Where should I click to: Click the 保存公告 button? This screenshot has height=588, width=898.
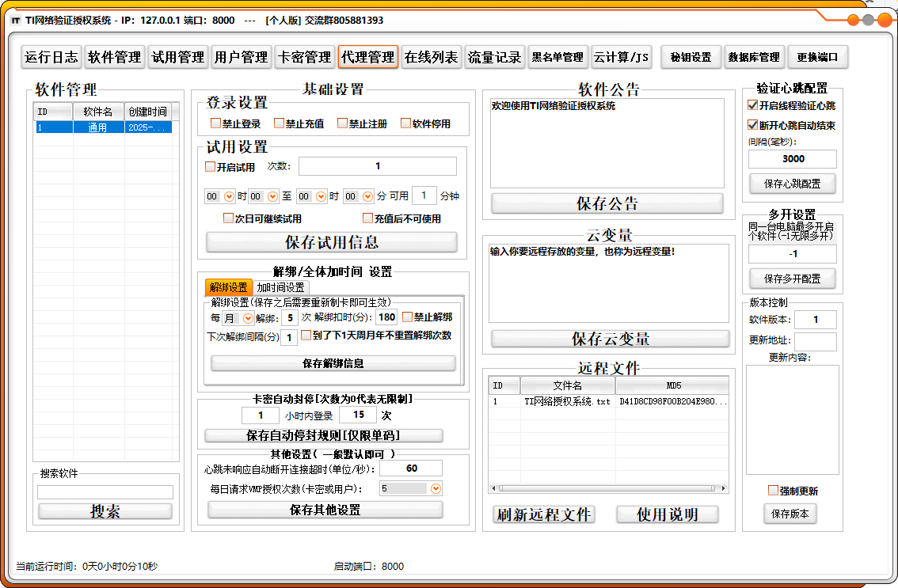click(607, 203)
